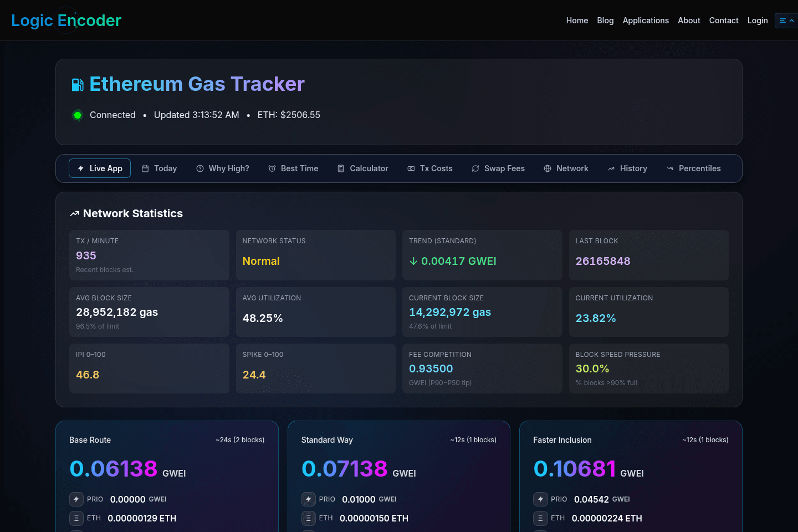Click the question mark icon beside Why High?
The height and width of the screenshot is (532, 798).
(x=200, y=168)
